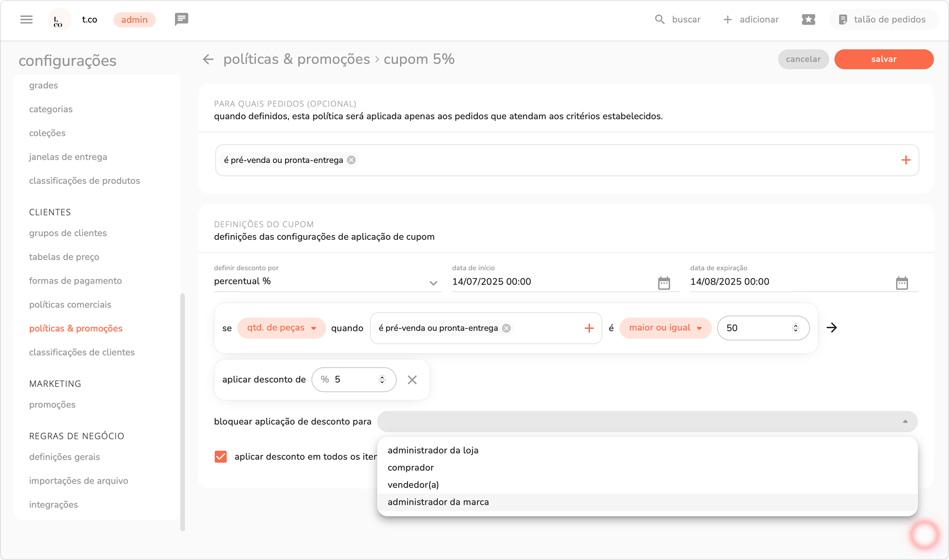
Task: Choose vendedor(a) in the dropdown list
Action: (x=413, y=485)
